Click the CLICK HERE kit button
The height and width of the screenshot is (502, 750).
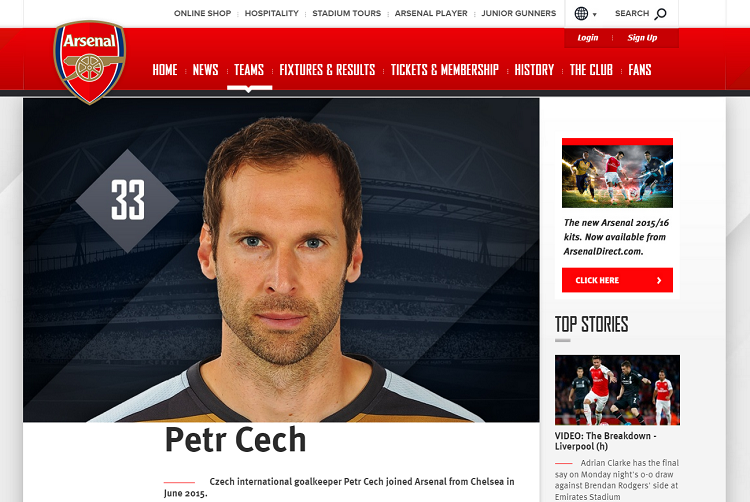(617, 280)
